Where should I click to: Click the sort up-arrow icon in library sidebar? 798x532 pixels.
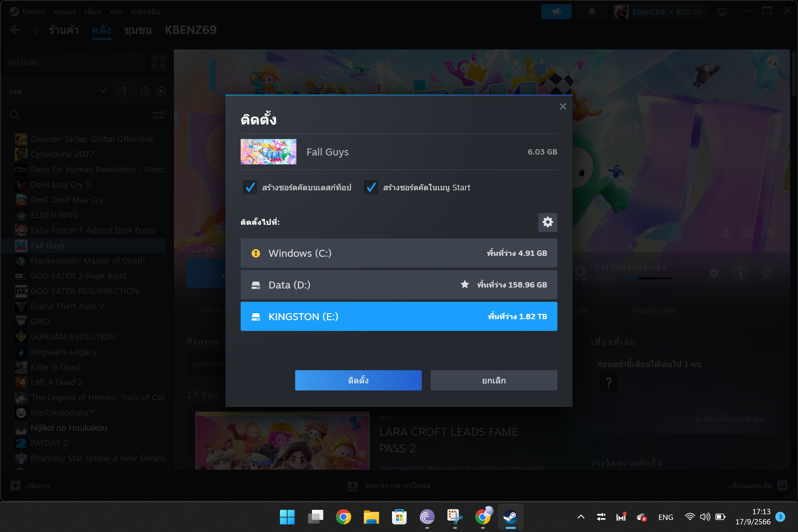click(x=124, y=91)
